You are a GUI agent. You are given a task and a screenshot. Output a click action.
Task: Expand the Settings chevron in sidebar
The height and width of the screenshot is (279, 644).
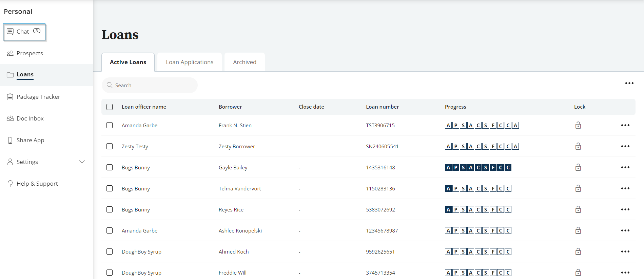[82, 162]
